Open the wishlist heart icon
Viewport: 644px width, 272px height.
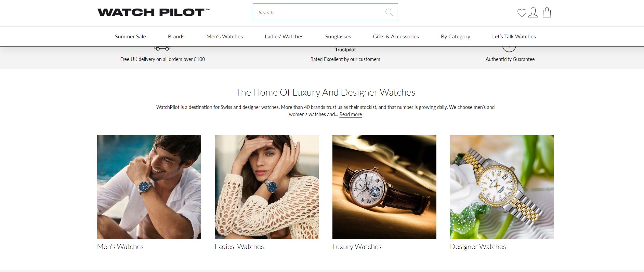[x=522, y=13]
